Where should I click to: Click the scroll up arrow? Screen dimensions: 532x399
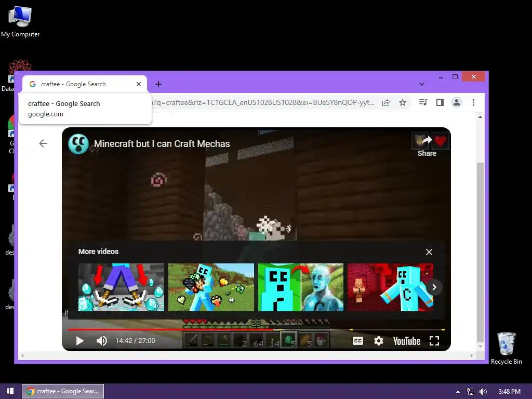coord(480,117)
